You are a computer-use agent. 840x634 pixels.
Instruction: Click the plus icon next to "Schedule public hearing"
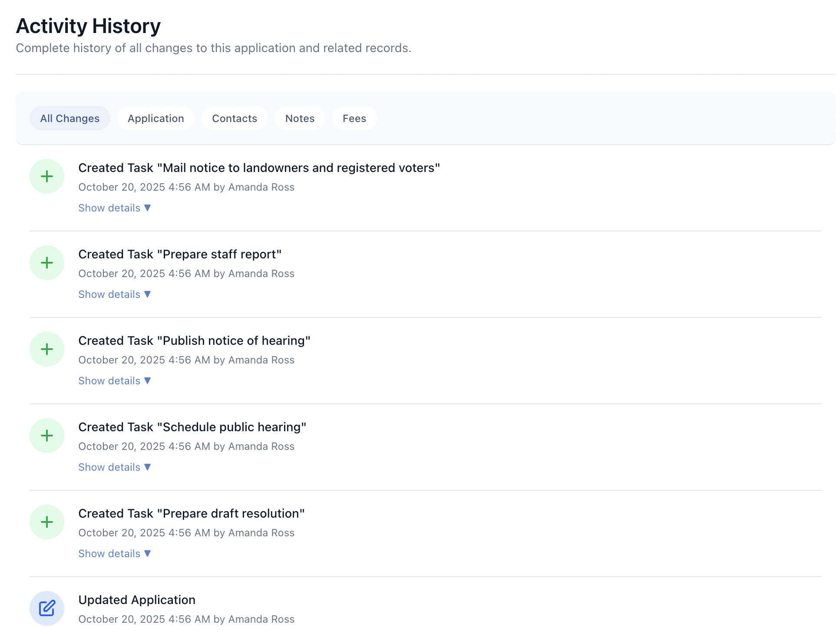[47, 435]
